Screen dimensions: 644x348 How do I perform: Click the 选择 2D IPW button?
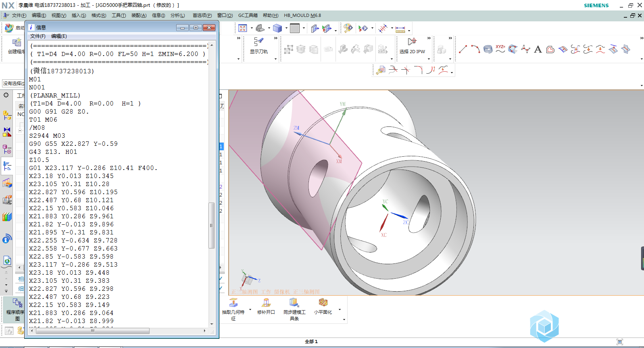[412, 46]
